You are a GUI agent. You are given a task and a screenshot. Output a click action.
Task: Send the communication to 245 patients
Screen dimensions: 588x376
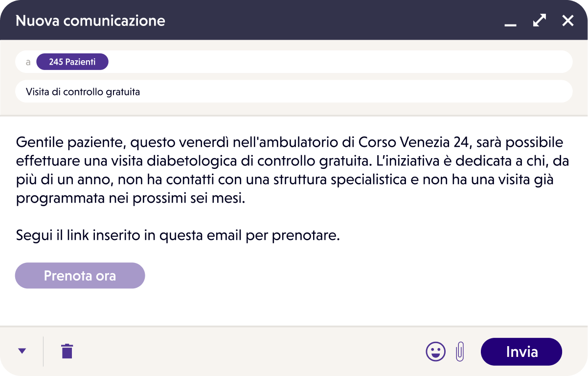coord(521,352)
